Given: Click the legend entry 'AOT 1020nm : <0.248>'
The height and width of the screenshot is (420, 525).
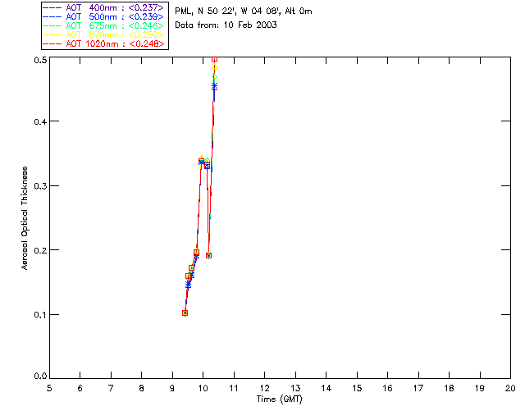Looking at the screenshot, I should (104, 43).
